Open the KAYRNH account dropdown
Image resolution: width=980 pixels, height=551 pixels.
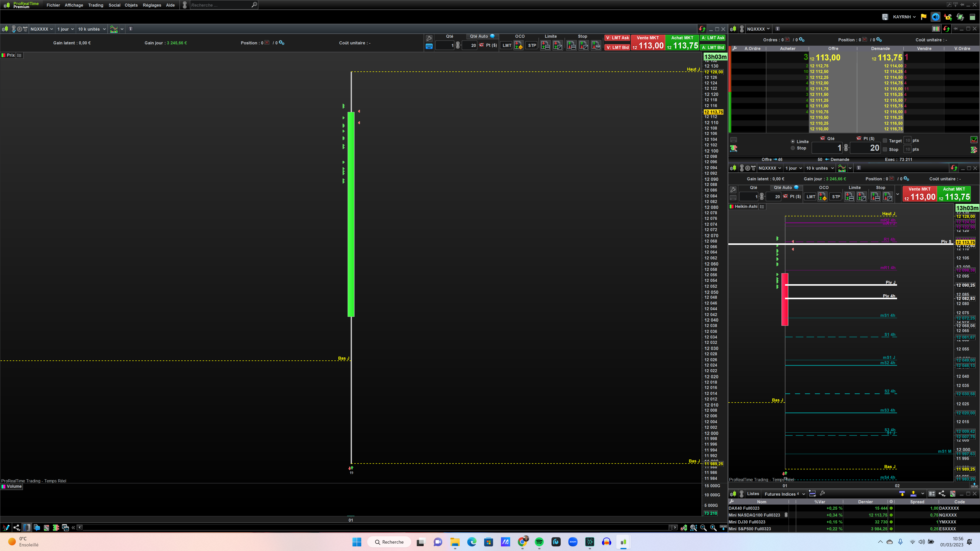(904, 17)
